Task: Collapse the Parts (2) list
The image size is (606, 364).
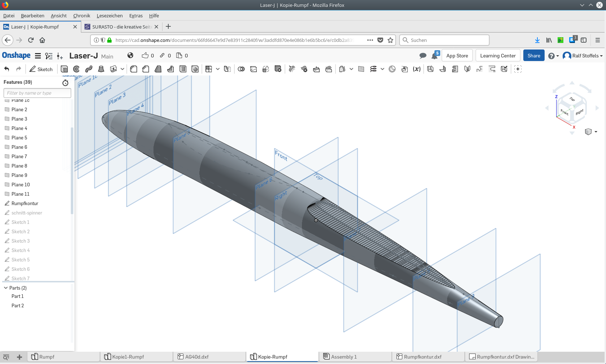Action: 6,288
